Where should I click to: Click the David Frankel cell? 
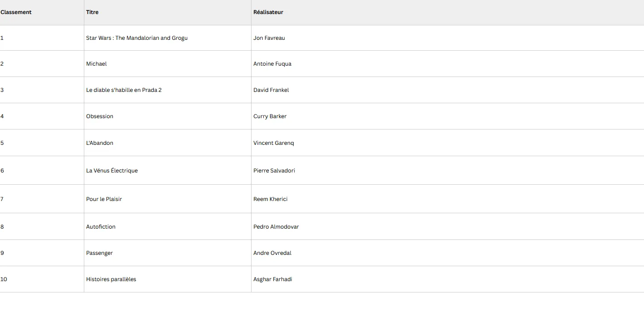pos(448,90)
